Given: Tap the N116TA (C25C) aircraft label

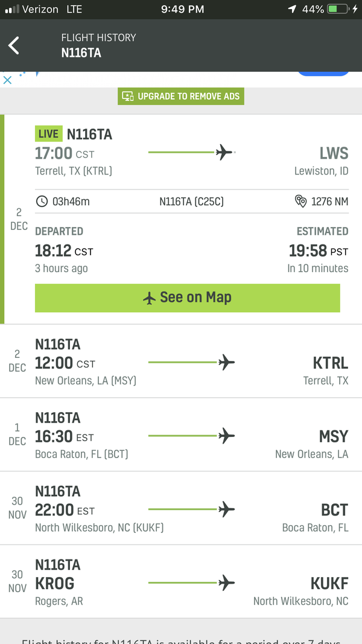Looking at the screenshot, I should [191, 202].
